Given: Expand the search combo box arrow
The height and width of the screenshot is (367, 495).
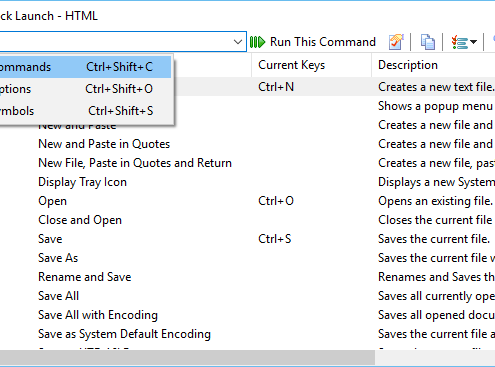Looking at the screenshot, I should 238,42.
